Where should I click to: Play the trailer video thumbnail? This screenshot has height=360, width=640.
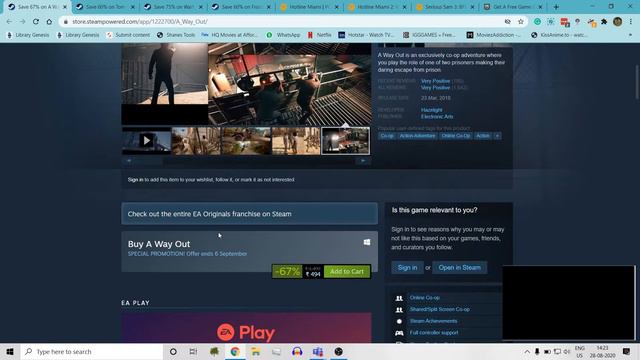click(x=147, y=141)
